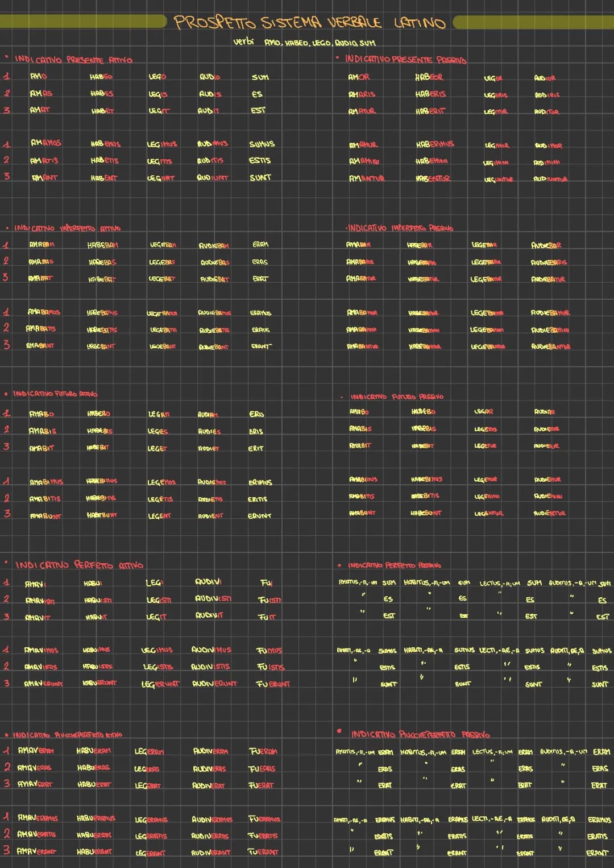This screenshot has height=868, width=614.
Task: Select the future form 'ERIT'
Action: 256,448
